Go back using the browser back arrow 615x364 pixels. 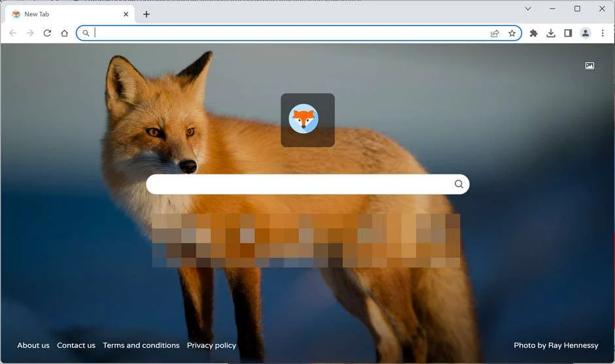point(12,33)
